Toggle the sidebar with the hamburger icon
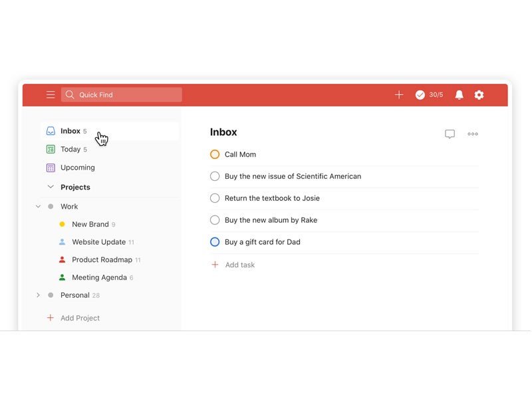 pos(50,94)
